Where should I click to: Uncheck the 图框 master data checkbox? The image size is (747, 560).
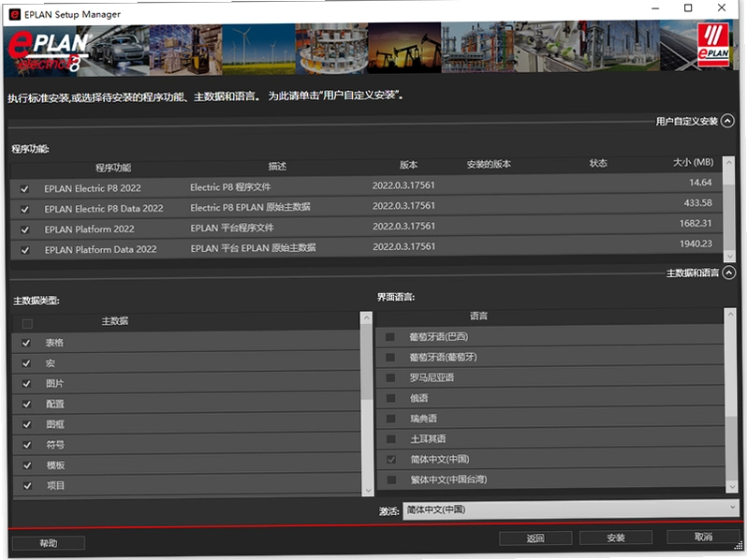27,424
